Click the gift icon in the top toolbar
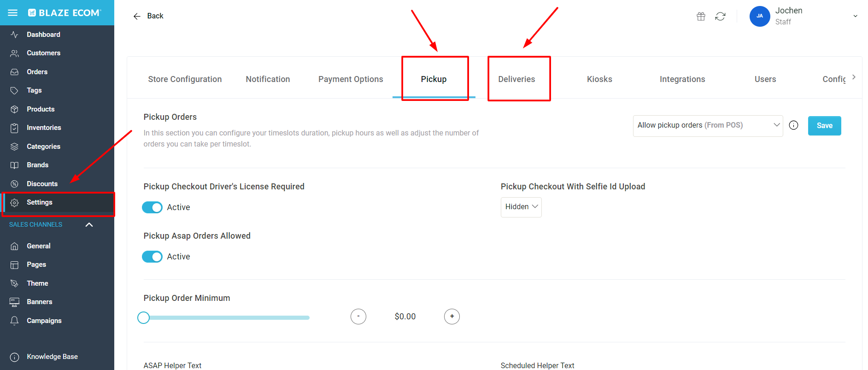Viewport: 868px width, 370px height. pos(701,16)
